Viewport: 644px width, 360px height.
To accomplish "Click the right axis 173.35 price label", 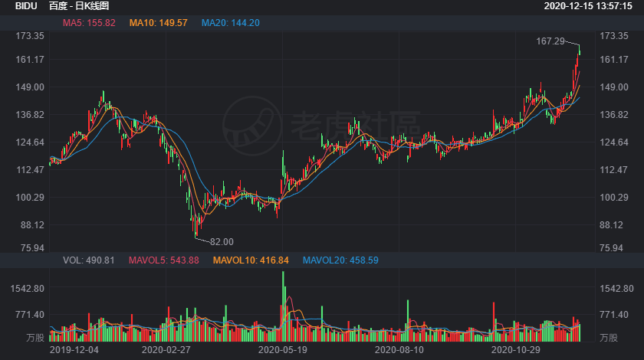I will (x=614, y=36).
